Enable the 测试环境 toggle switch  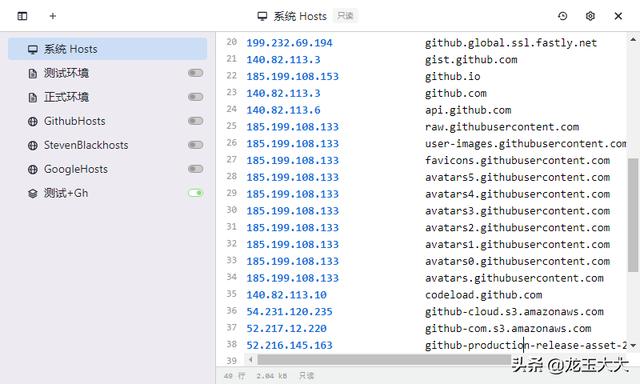(196, 73)
